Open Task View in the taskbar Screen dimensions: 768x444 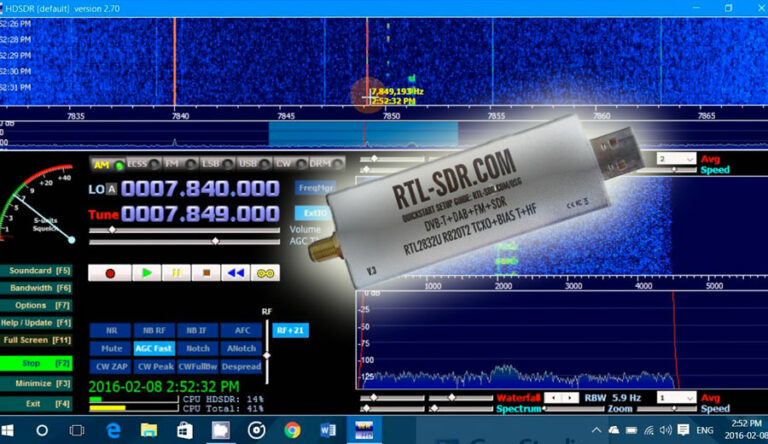click(76, 430)
